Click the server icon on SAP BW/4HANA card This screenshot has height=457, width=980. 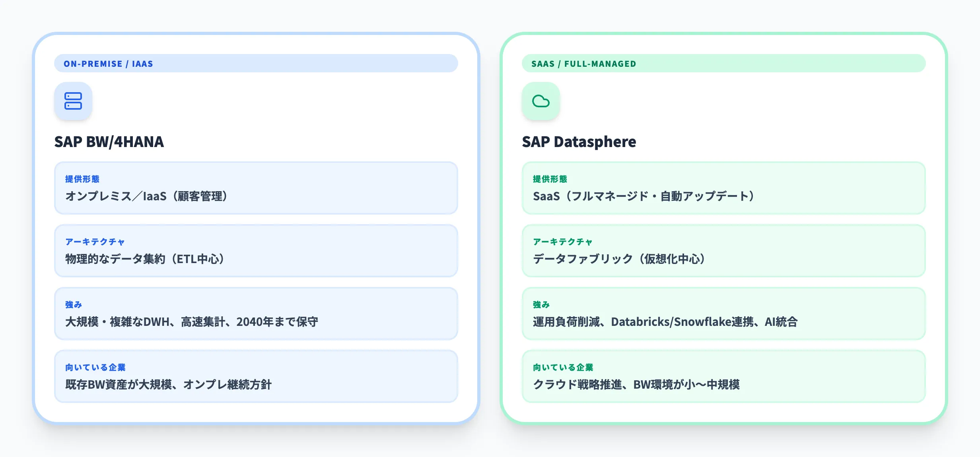point(74,101)
